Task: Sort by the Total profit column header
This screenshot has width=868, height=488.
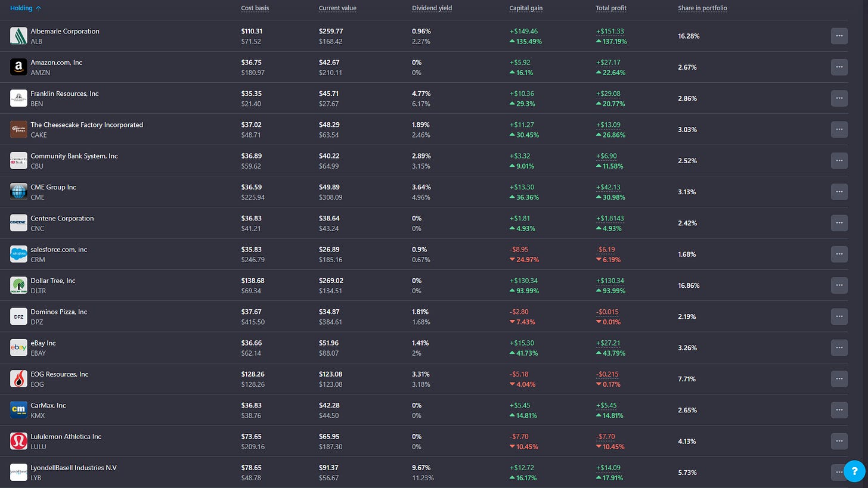Action: click(x=611, y=8)
